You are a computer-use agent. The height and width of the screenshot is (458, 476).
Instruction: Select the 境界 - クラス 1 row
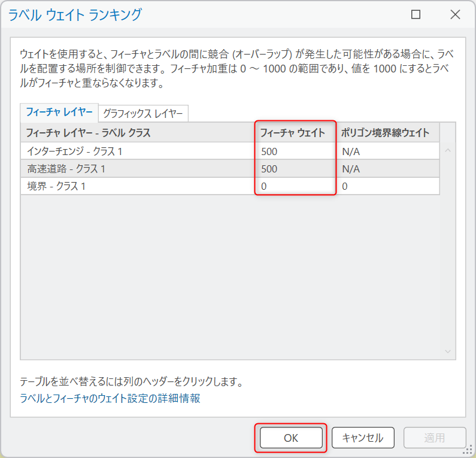(x=230, y=186)
